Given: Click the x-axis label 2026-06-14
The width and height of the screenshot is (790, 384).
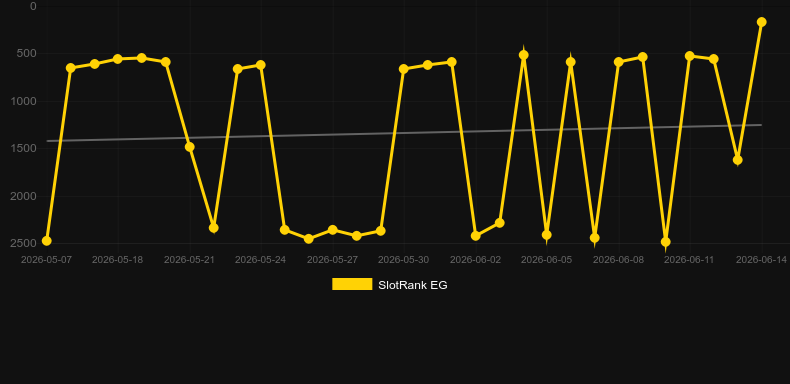Looking at the screenshot, I should pos(761,260).
